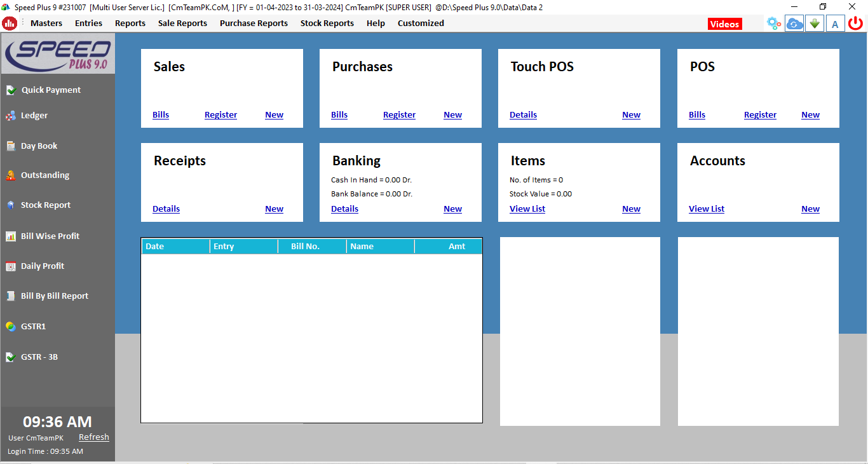Click 'Login Time : 09:35 AM' text
The width and height of the screenshot is (868, 464).
(45, 452)
